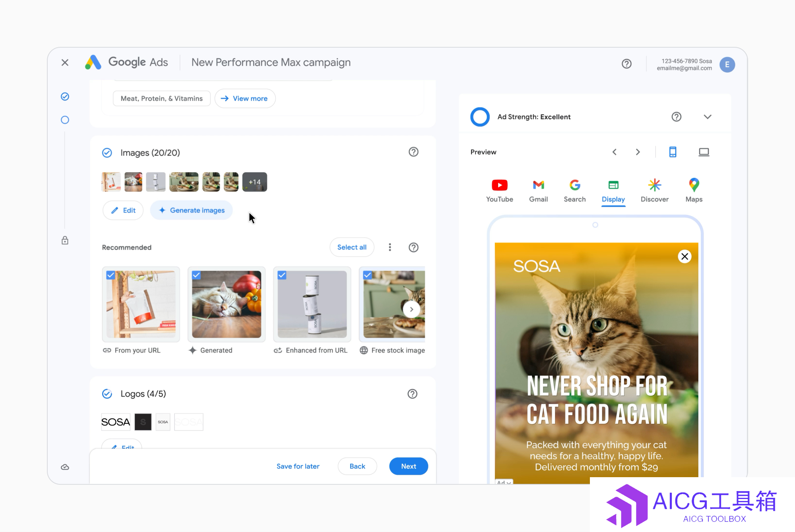Click the Logos section check icon
The height and width of the screenshot is (532, 795).
(107, 394)
